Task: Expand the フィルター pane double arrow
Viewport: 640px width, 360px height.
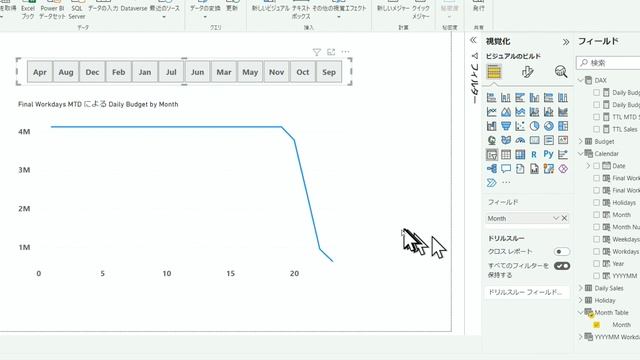Action: point(473,40)
